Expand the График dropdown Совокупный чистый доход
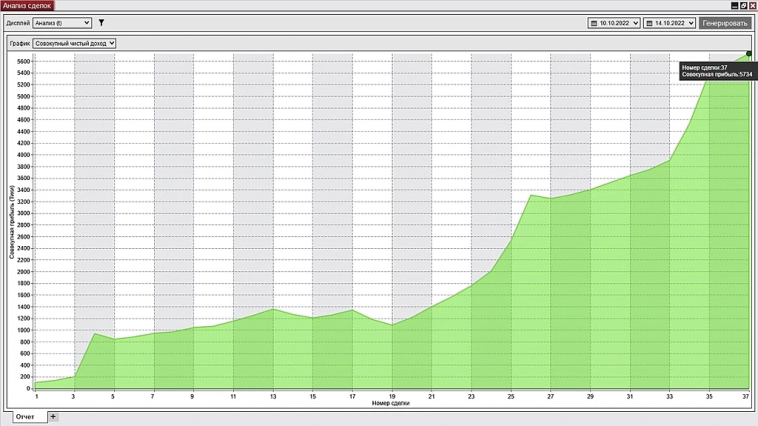758x426 pixels. pyautogui.click(x=75, y=43)
